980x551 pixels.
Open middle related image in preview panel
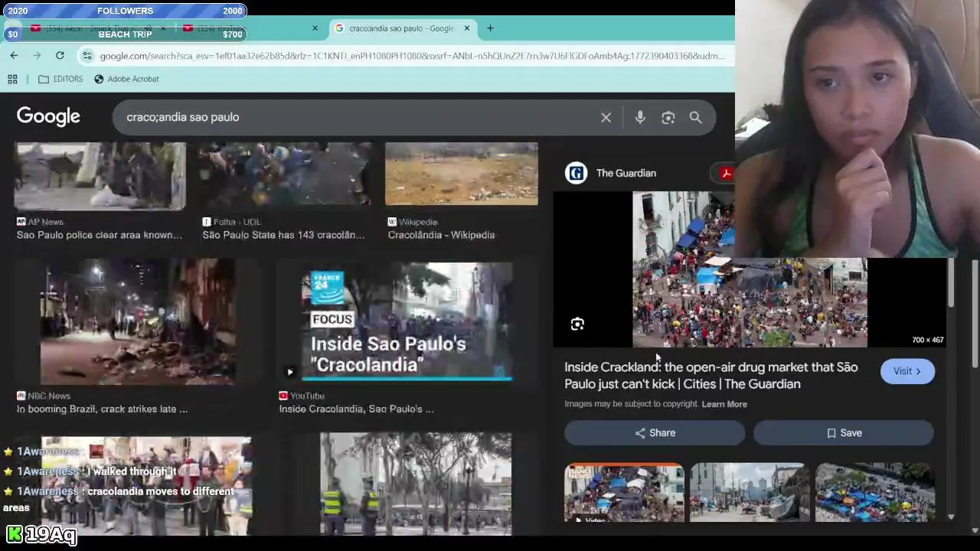[749, 493]
